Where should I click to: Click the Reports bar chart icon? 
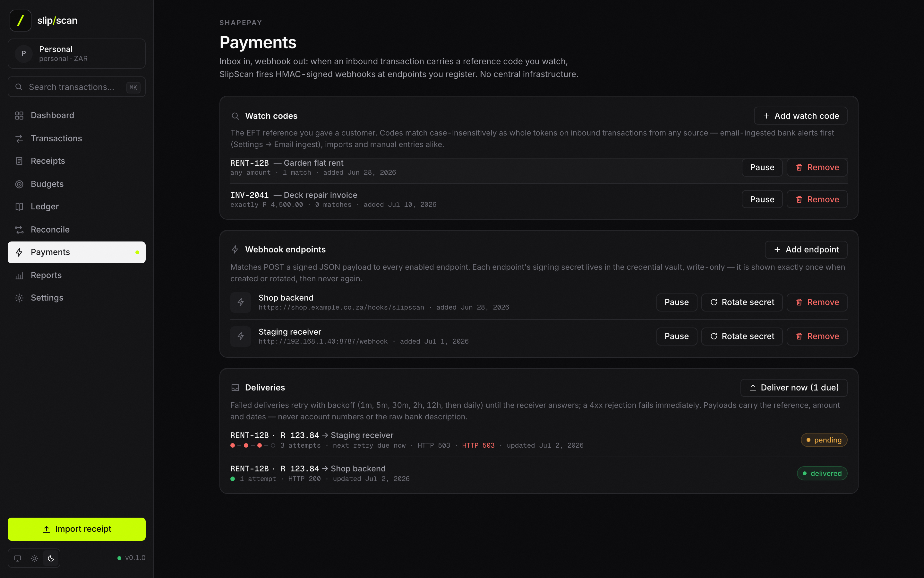(x=19, y=275)
